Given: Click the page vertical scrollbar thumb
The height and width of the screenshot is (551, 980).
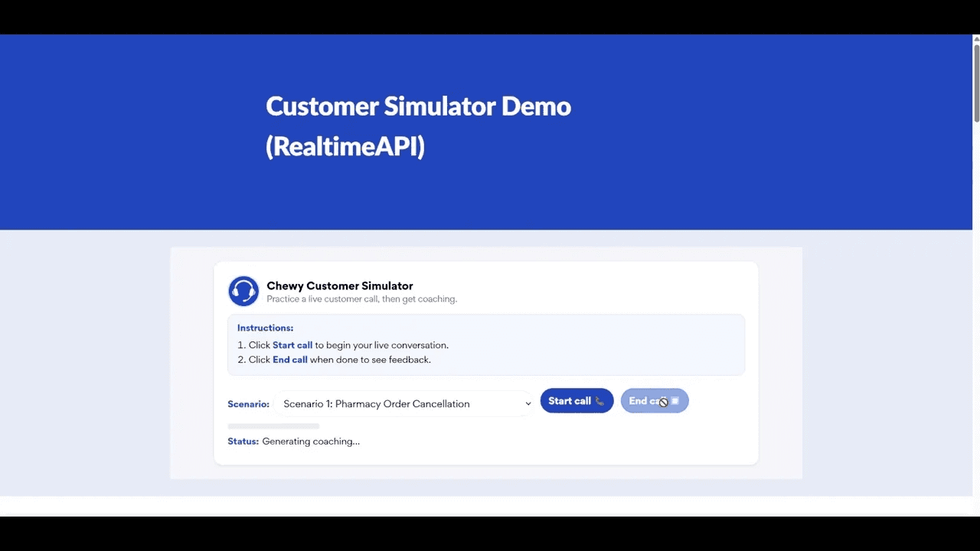Looking at the screenshot, I should click(976, 83).
